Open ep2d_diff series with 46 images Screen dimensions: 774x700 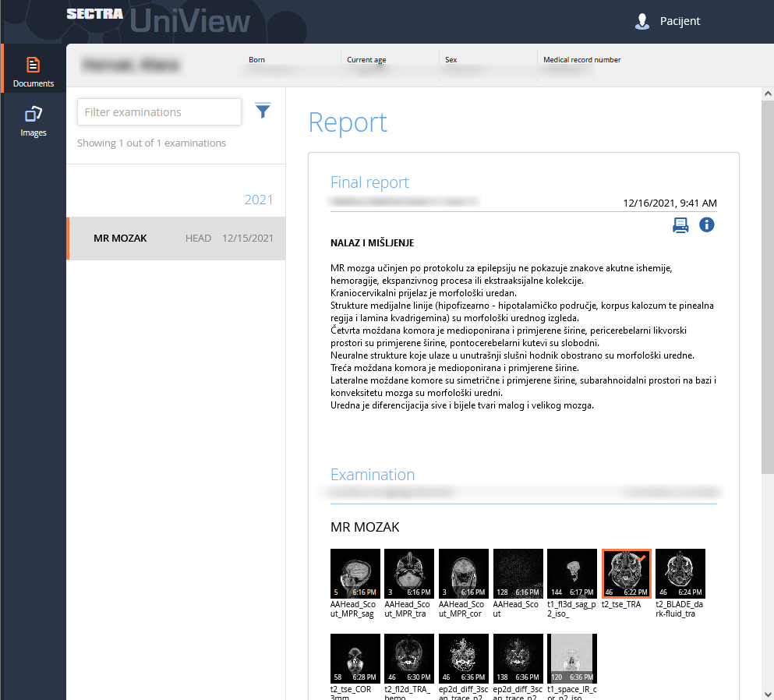coord(464,659)
